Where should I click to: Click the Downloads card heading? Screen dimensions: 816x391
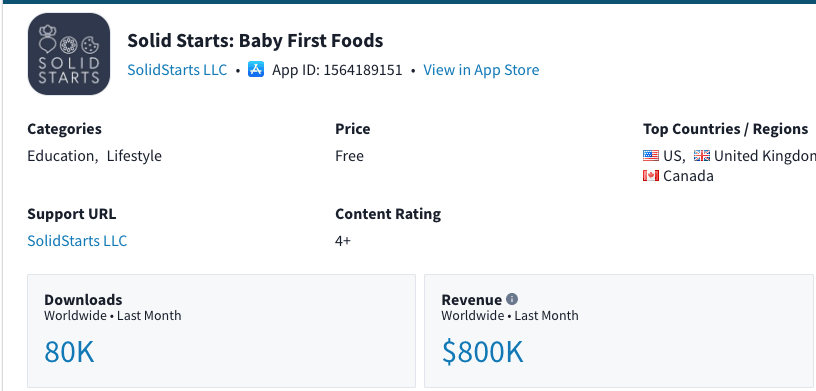(83, 299)
